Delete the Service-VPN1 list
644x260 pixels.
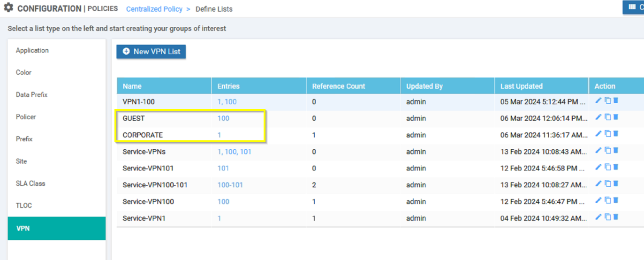click(x=616, y=217)
